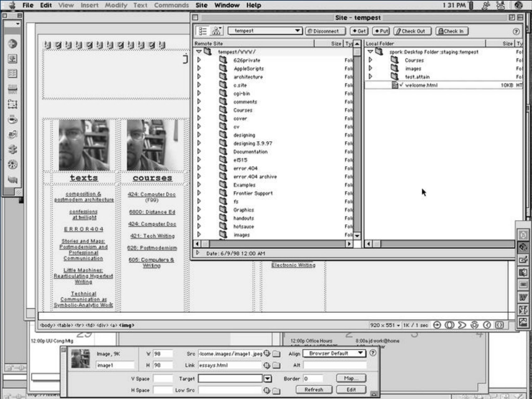Select the Horizontal Rule object in palette

[x=12, y=89]
